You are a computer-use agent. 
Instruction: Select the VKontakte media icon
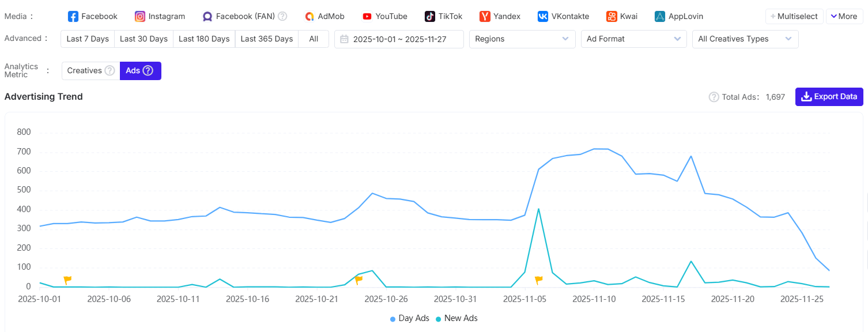click(x=543, y=16)
